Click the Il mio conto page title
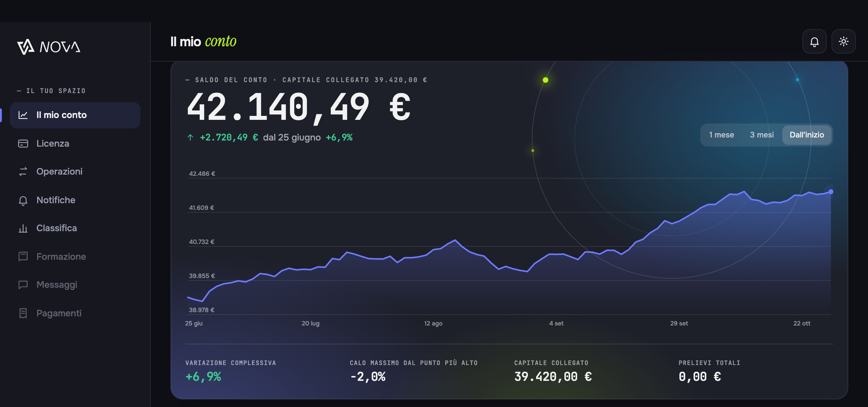Viewport: 868px width, 407px height. click(x=203, y=41)
